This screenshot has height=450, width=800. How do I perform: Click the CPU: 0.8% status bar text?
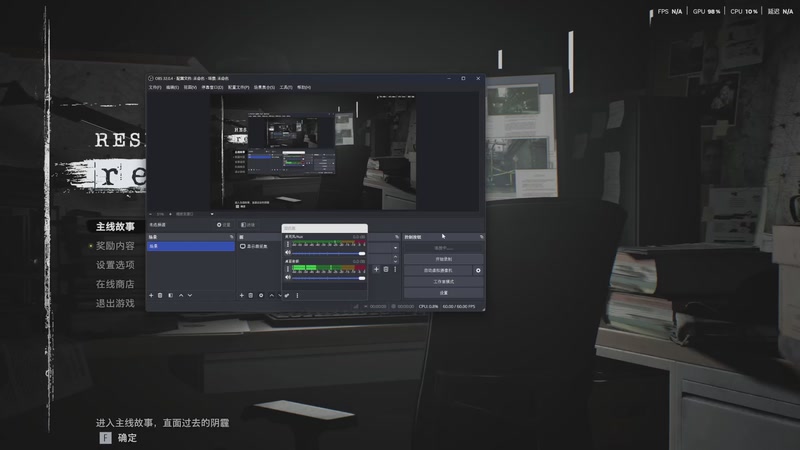pyautogui.click(x=429, y=307)
